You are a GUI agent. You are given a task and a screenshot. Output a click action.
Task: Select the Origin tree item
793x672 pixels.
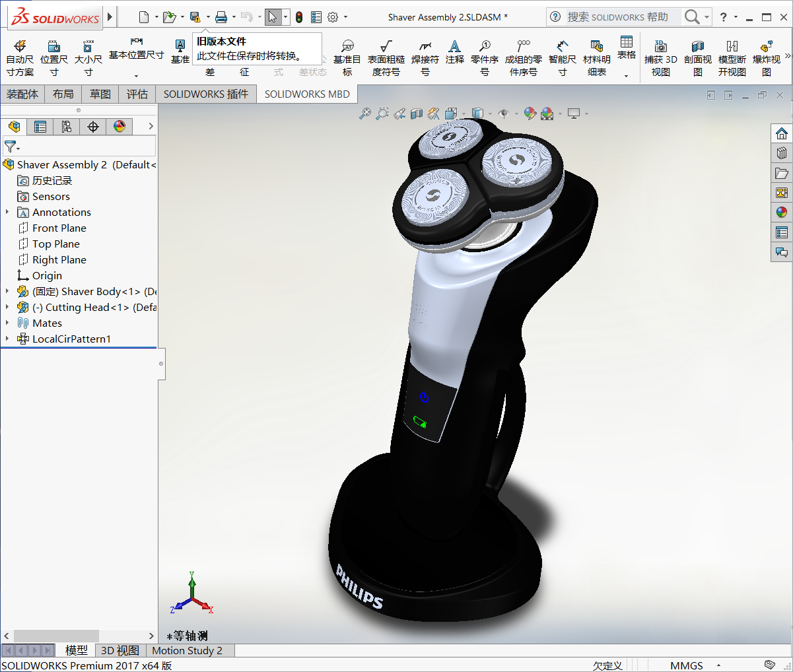pyautogui.click(x=47, y=275)
